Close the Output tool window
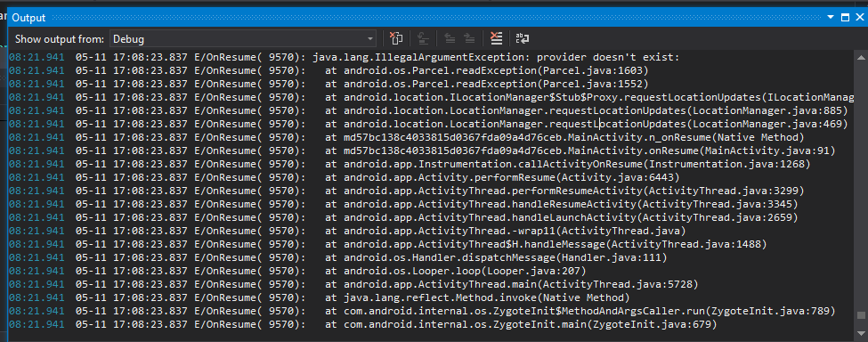 [x=859, y=17]
